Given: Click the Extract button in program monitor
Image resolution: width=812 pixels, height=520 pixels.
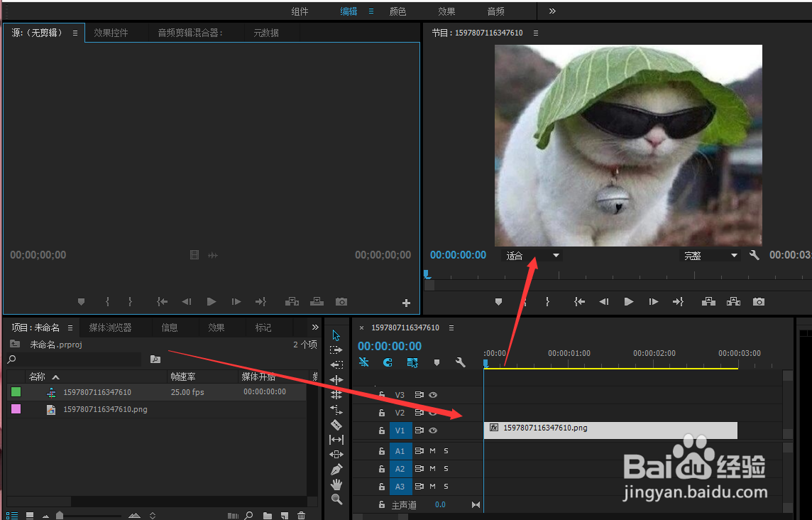Looking at the screenshot, I should [733, 302].
